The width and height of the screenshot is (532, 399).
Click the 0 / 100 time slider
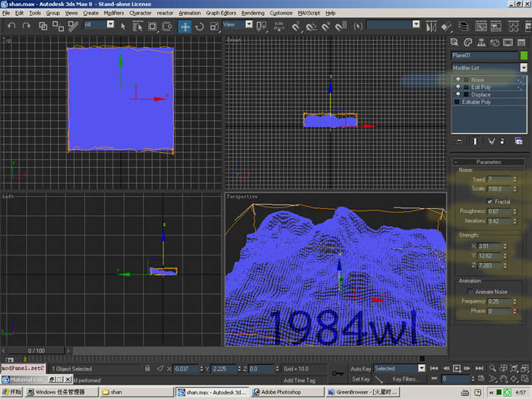pos(36,350)
